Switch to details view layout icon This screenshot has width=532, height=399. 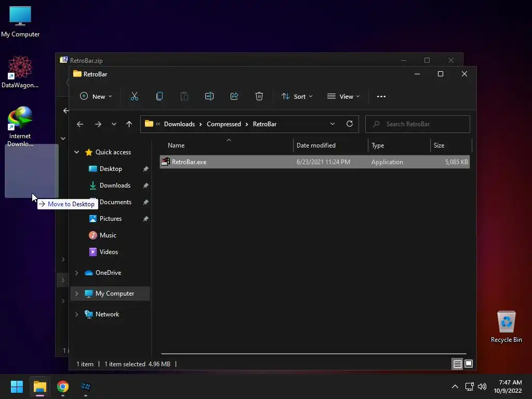[457, 364]
